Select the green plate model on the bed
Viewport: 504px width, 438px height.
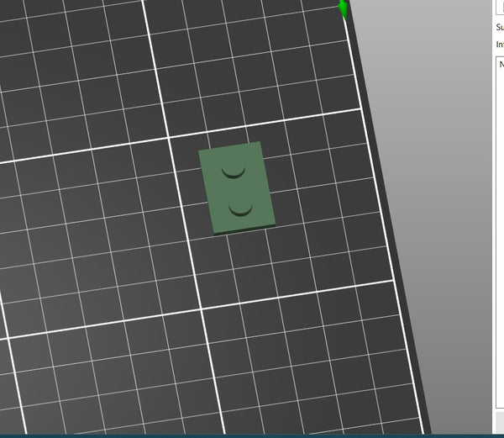pyautogui.click(x=237, y=188)
